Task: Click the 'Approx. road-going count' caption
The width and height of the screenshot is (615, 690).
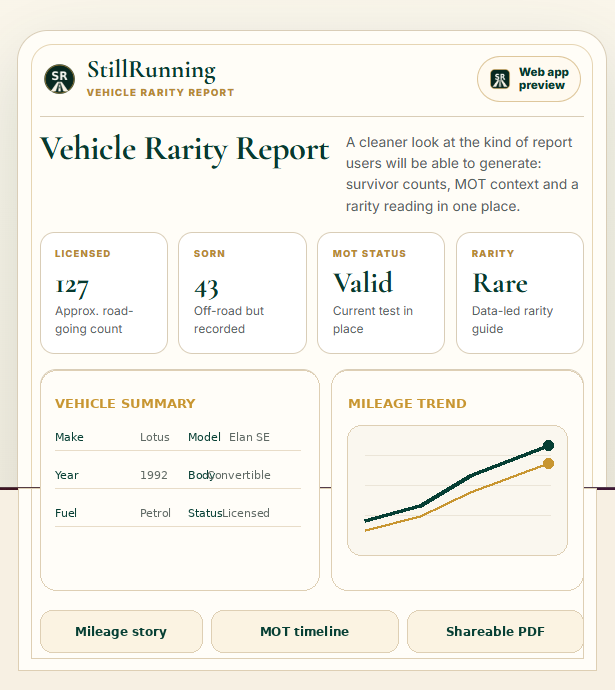Action: [x=94, y=320]
